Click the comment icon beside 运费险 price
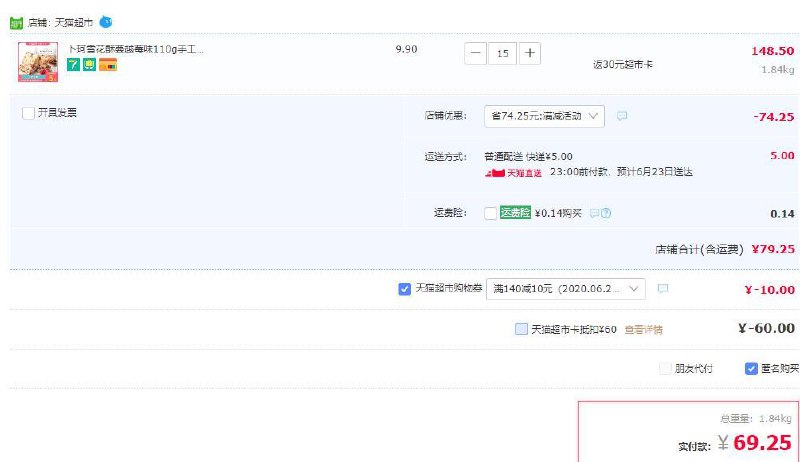 click(594, 213)
